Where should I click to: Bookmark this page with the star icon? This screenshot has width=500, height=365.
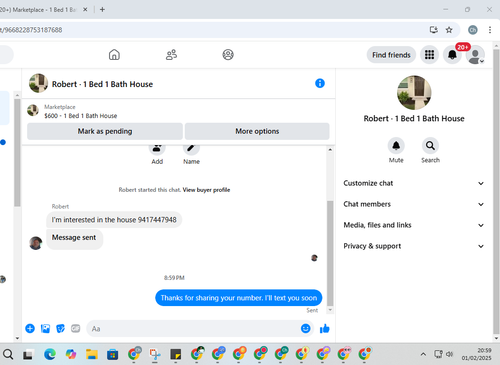[449, 30]
